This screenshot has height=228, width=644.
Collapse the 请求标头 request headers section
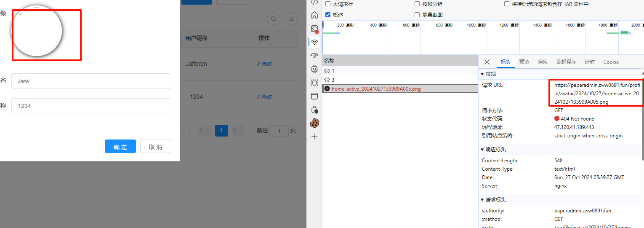click(482, 200)
